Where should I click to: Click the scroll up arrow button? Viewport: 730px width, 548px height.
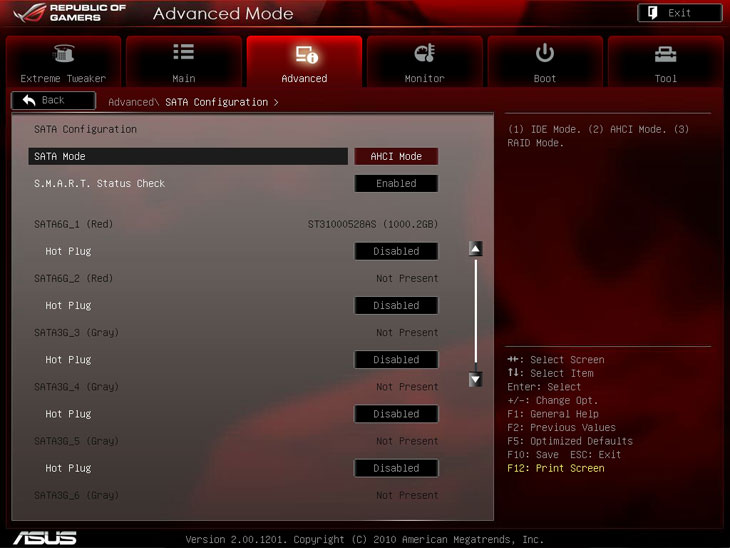(476, 249)
